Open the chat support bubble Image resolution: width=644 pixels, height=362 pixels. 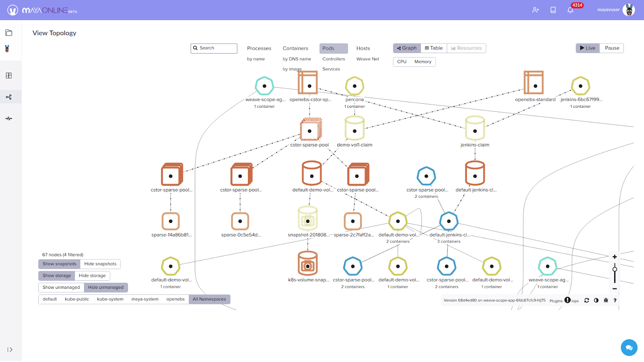[629, 348]
